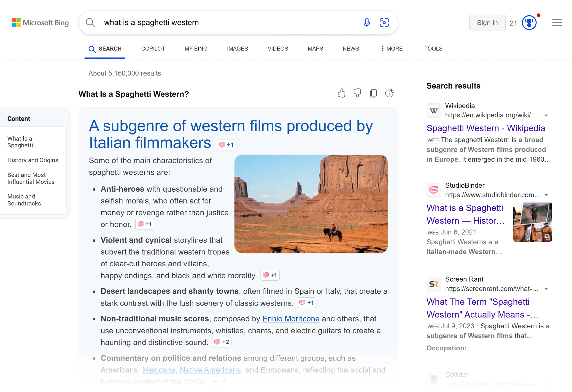572x392 pixels.
Task: Click the StudioBinder article thumbnail image
Action: coord(532,222)
